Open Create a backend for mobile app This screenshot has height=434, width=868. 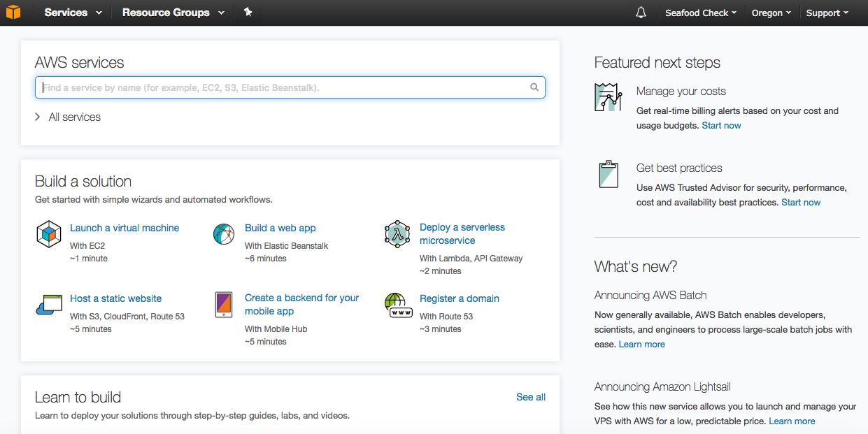coord(301,304)
